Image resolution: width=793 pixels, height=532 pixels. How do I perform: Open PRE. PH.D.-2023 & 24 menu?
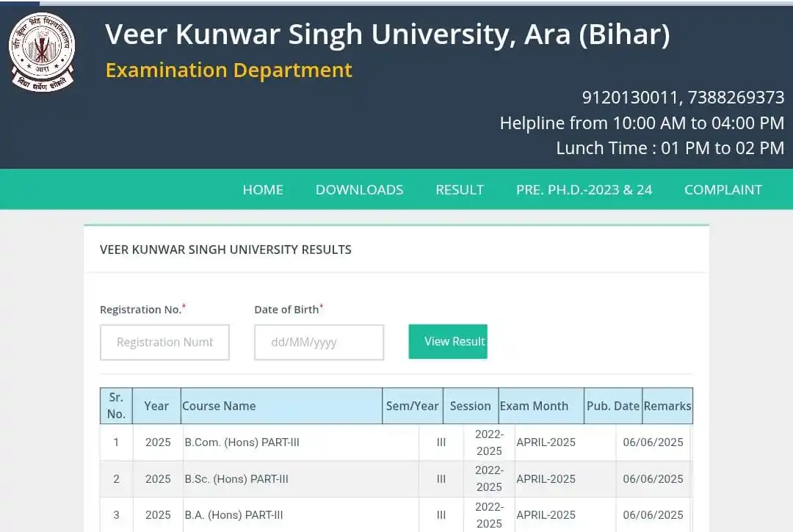[x=584, y=190]
